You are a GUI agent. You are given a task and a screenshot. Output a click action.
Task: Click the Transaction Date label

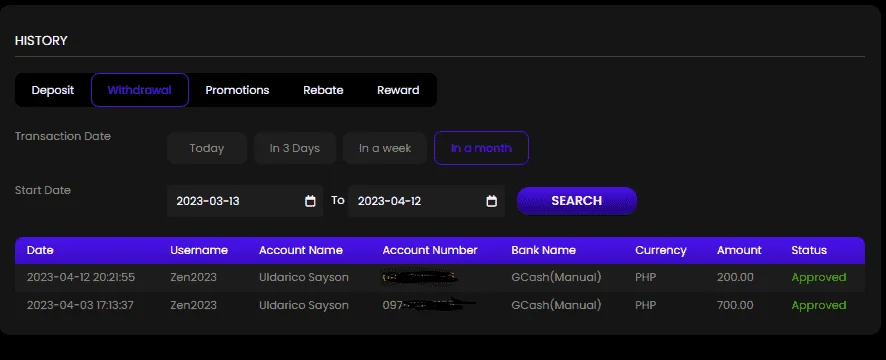click(x=63, y=136)
